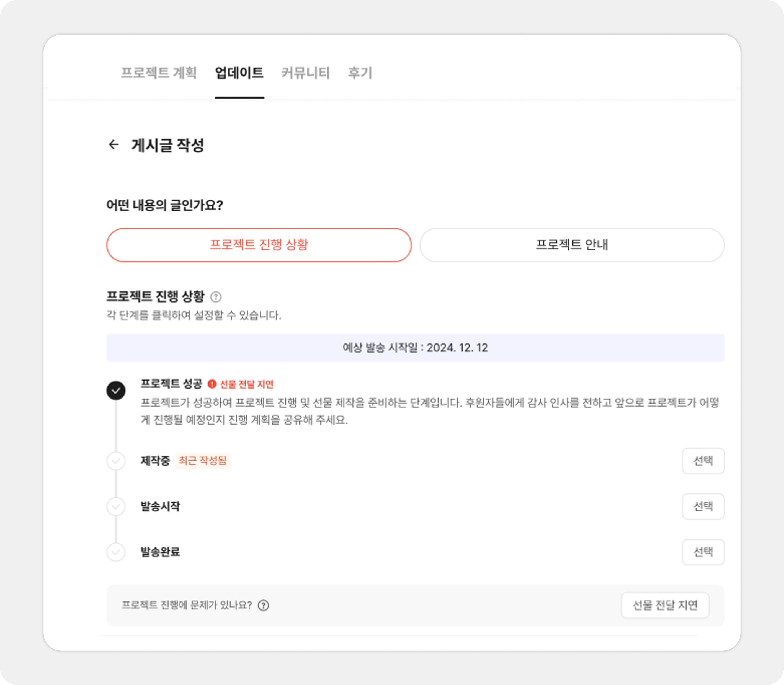Image resolution: width=784 pixels, height=685 pixels.
Task: Click 선택 button for 발송완료
Action: click(x=703, y=552)
